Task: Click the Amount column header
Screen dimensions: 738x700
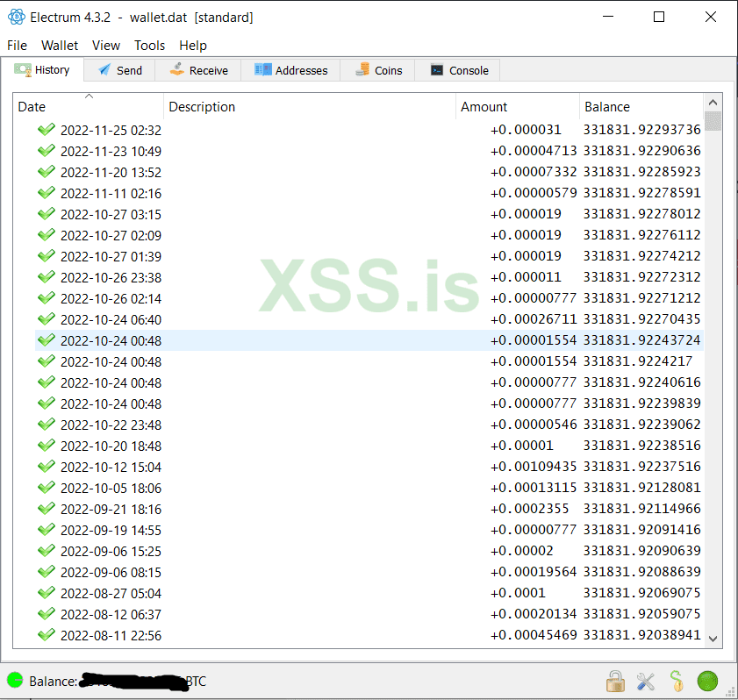Action: coord(517,107)
